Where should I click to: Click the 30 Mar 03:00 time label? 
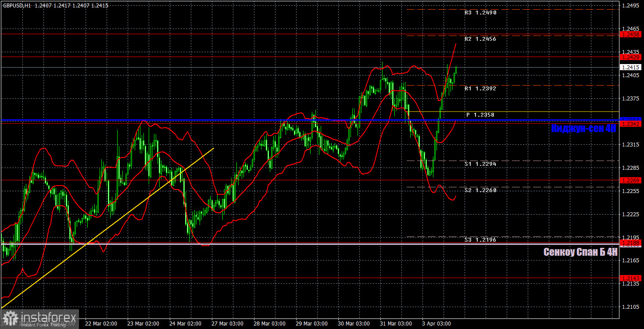354,324
